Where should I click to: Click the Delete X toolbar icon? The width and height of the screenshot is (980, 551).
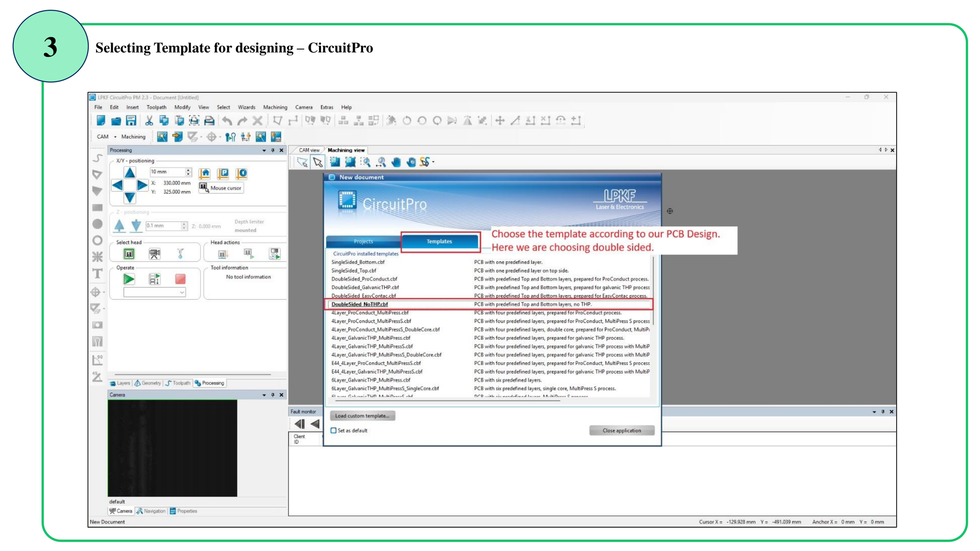(257, 120)
